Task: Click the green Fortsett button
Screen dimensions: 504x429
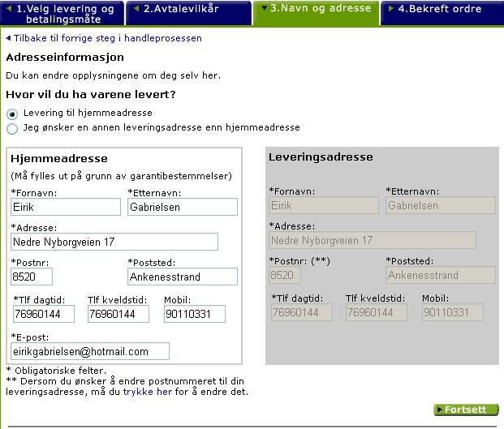Action: (x=466, y=410)
